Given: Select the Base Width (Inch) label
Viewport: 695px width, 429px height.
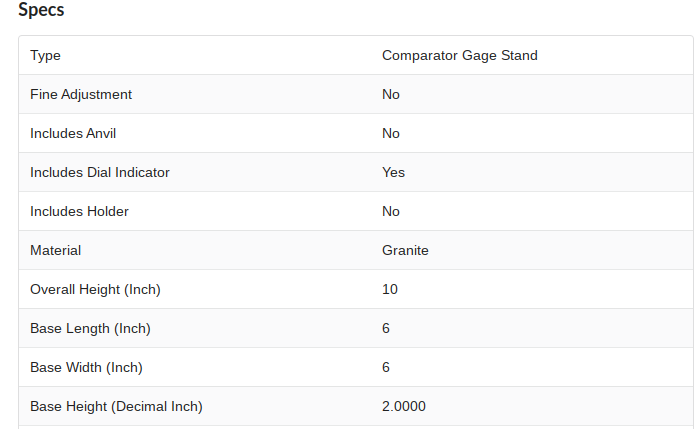Looking at the screenshot, I should coord(86,368).
